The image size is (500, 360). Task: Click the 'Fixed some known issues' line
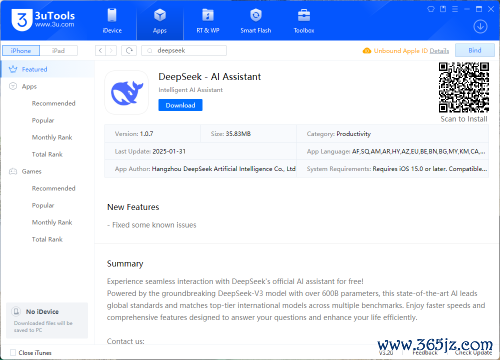tap(152, 225)
